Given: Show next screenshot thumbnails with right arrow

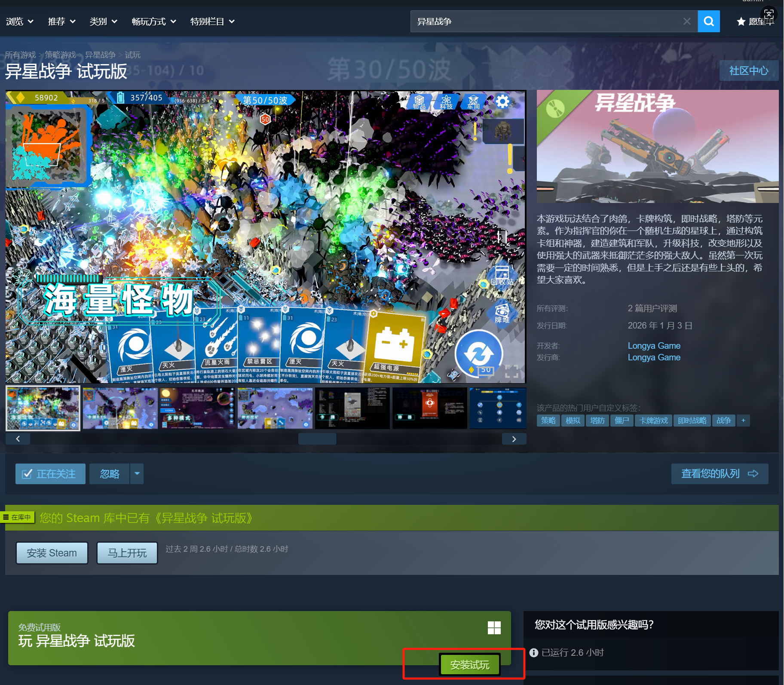Looking at the screenshot, I should [x=514, y=439].
